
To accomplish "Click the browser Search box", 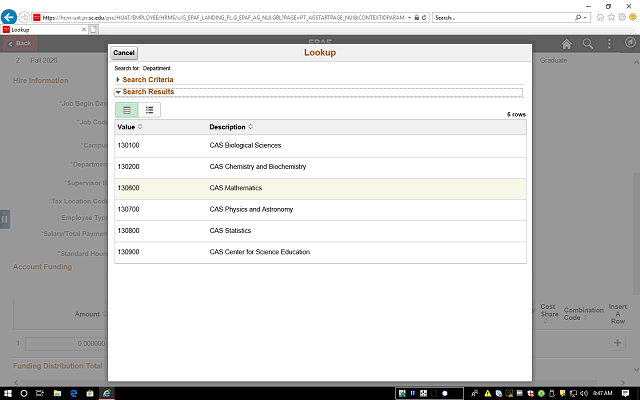I will point(504,18).
